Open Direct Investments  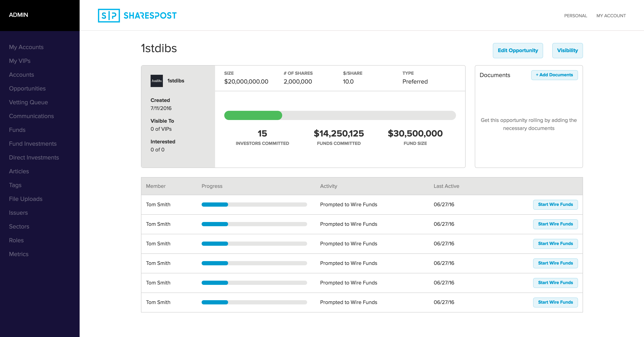[x=34, y=157]
